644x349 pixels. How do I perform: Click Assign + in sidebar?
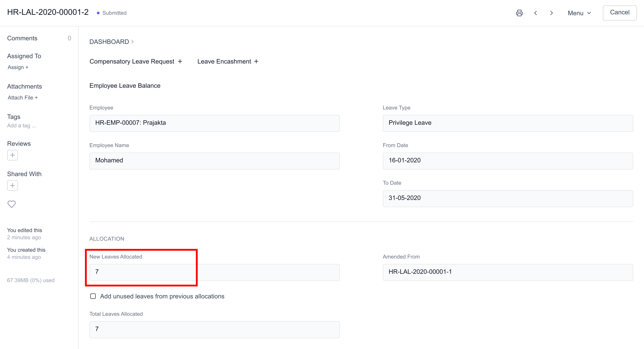18,67
